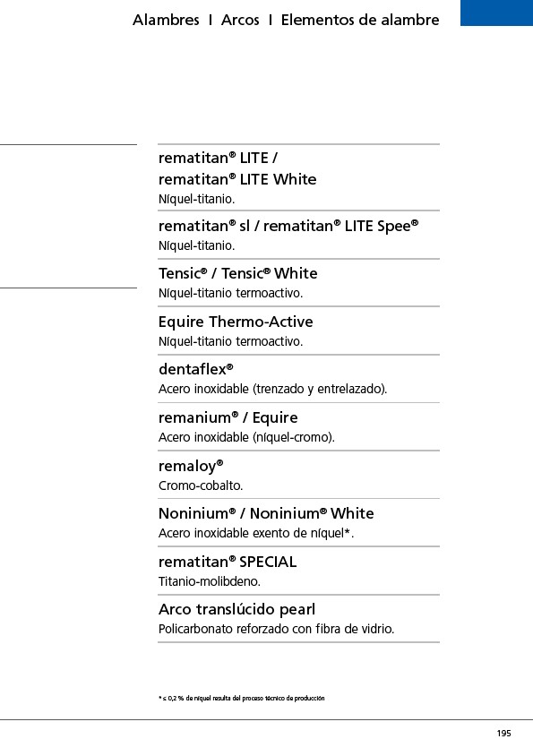533x756 pixels.
Task: Click the Titanio-molibdeno description text
Action: [210, 581]
